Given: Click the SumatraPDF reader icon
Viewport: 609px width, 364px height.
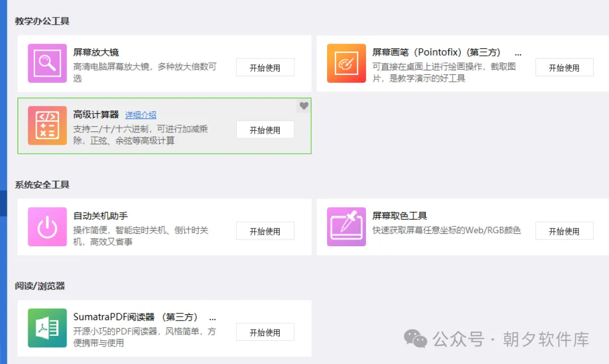Looking at the screenshot, I should (x=47, y=329).
